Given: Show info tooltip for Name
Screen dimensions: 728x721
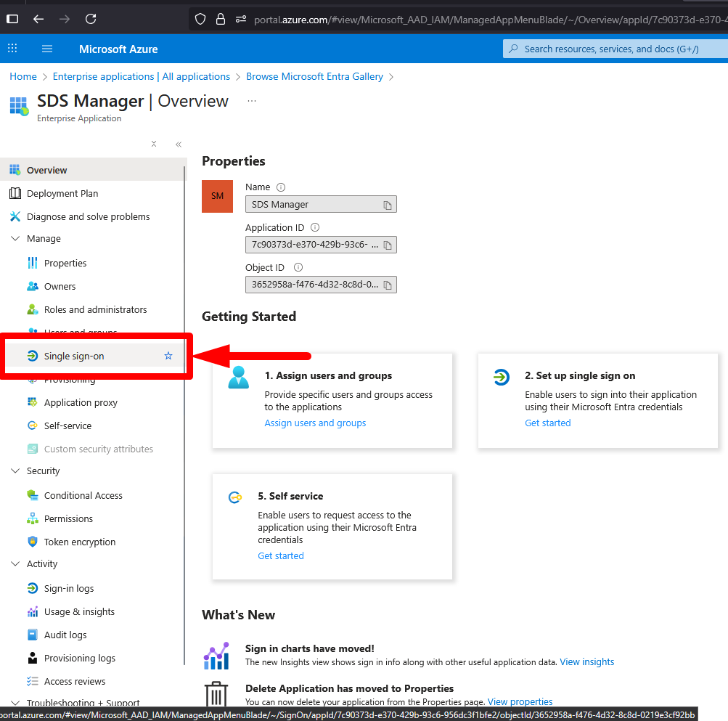Looking at the screenshot, I should pos(281,187).
